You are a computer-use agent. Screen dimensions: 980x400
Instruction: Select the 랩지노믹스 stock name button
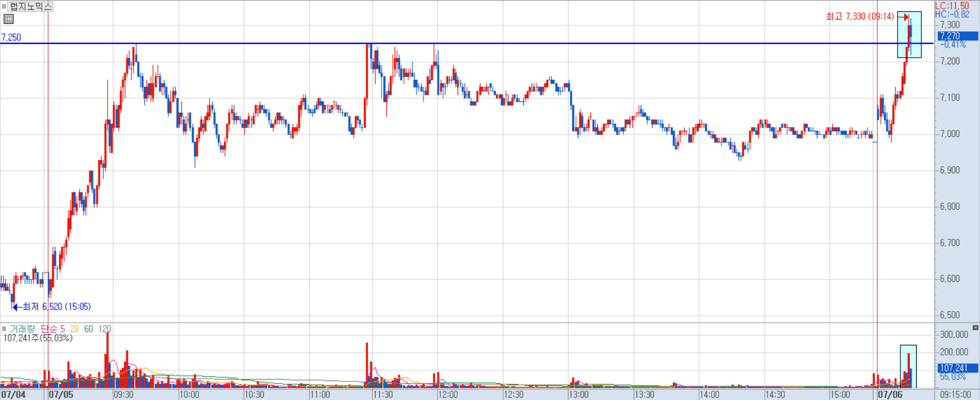tap(30, 7)
